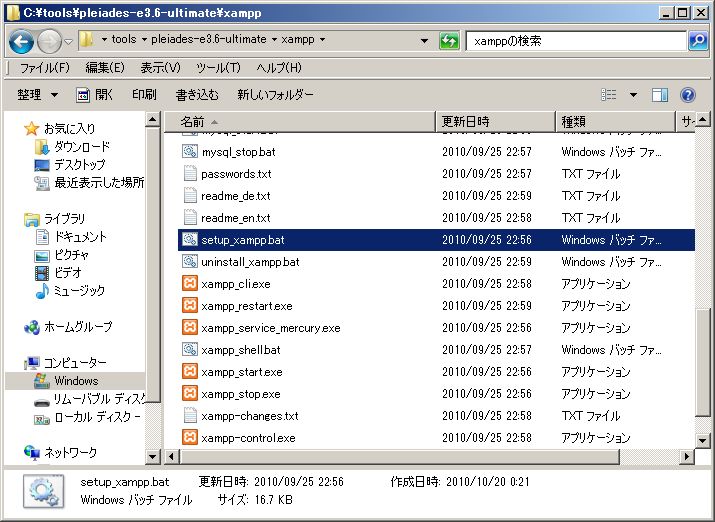Open the view options dropdown arrow
Screen dimensions: 715x522
click(x=633, y=95)
